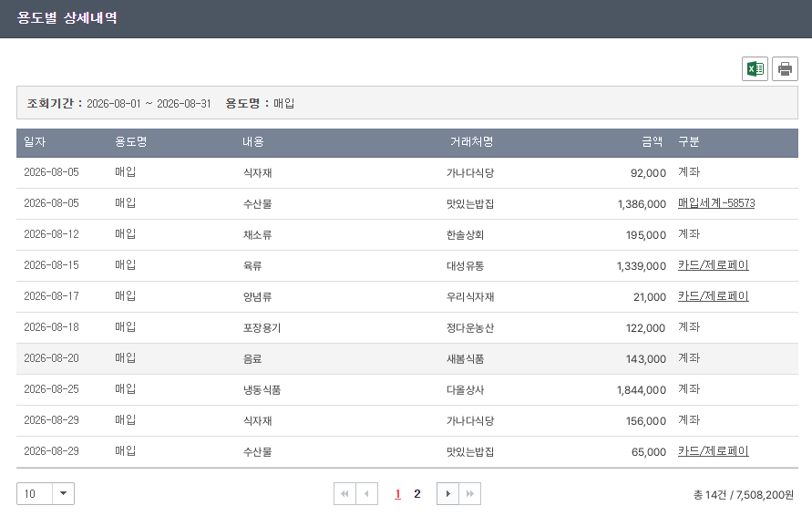Open the 매입세계-58573 link
The height and width of the screenshot is (516, 812).
click(x=716, y=203)
